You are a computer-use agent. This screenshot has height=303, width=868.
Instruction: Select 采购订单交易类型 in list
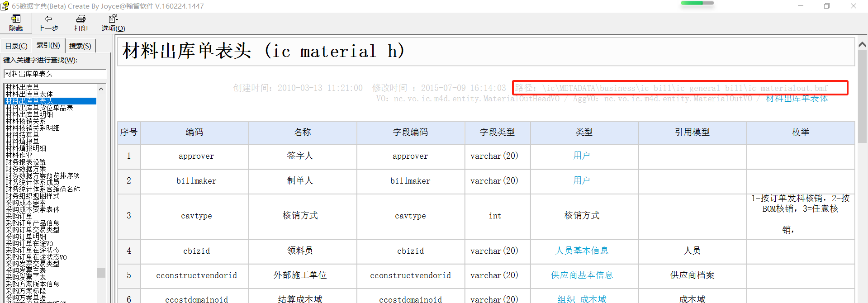point(32,230)
